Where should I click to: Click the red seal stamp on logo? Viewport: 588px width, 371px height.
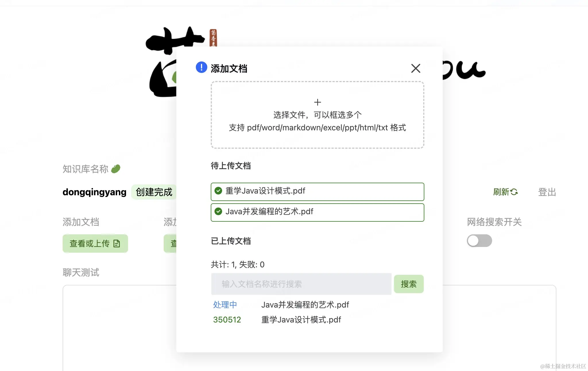(x=213, y=38)
